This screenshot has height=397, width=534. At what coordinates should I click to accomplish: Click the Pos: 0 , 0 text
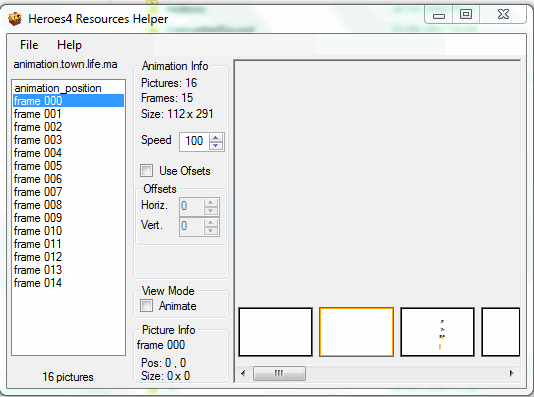point(163,363)
